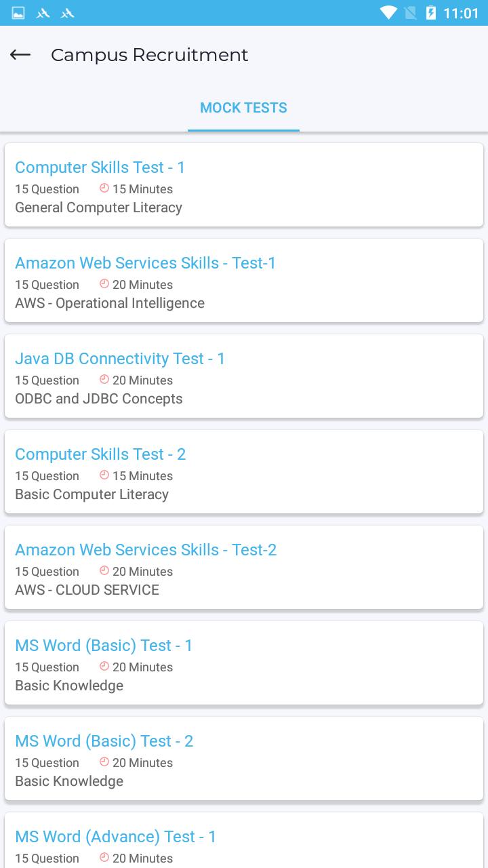488x868 pixels.
Task: Select MS Word (Advance) Test - 1
Action: 115,837
